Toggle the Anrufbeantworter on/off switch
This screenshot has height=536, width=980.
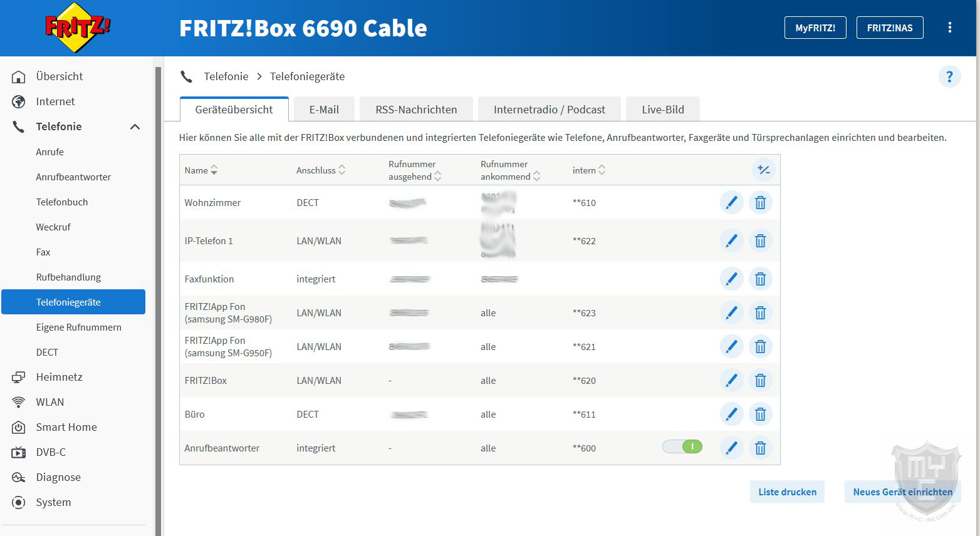coord(682,446)
